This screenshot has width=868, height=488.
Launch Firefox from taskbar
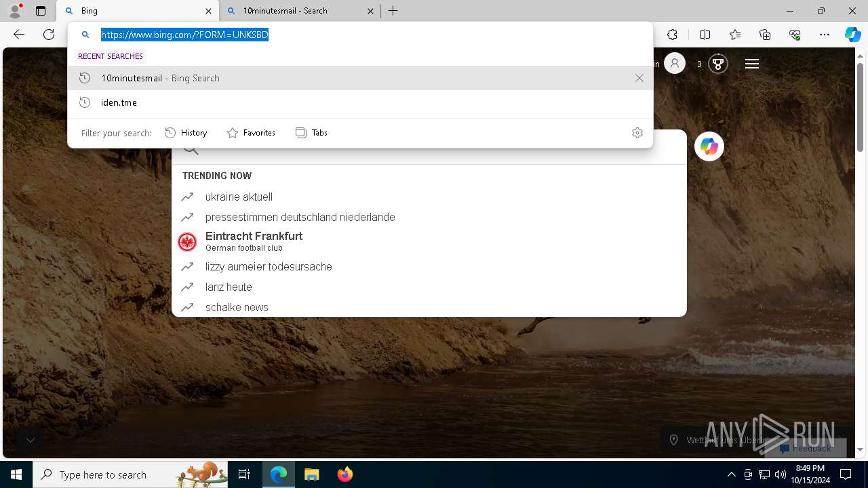(x=345, y=474)
